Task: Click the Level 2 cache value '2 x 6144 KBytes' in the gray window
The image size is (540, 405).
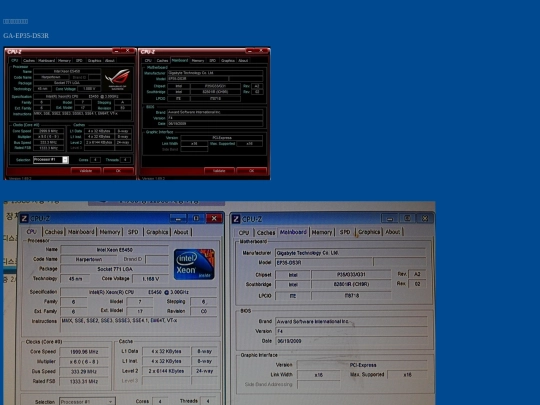Action: (166, 371)
